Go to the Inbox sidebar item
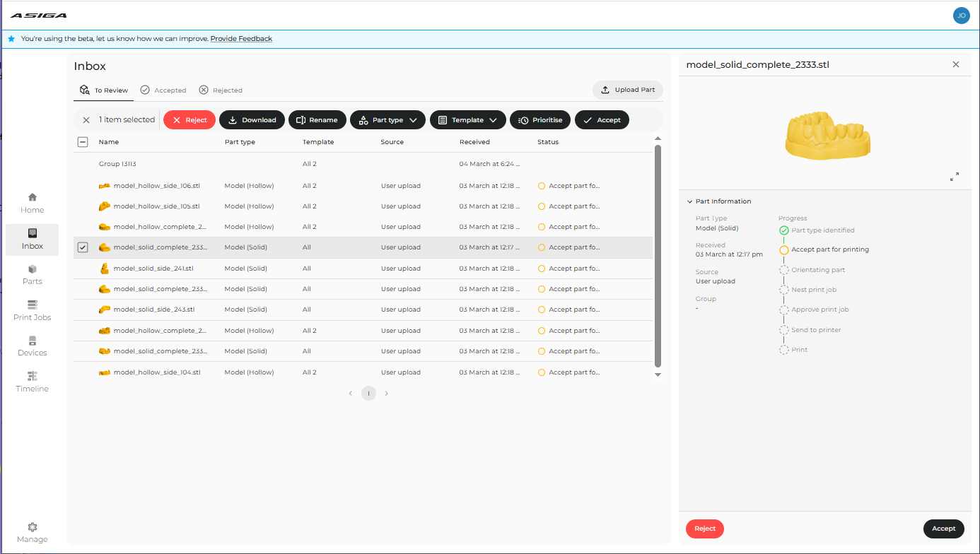980x554 pixels. [x=32, y=240]
